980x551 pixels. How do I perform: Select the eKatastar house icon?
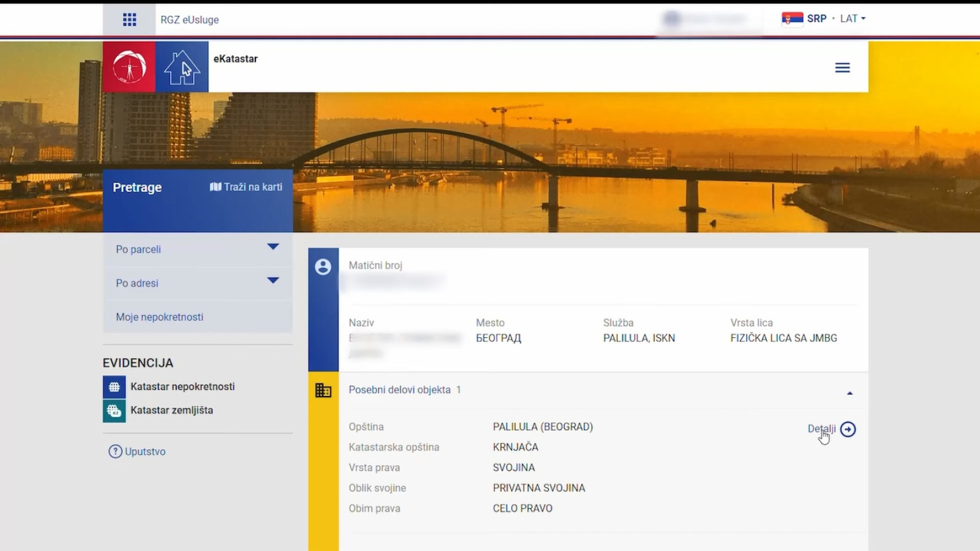click(x=182, y=66)
